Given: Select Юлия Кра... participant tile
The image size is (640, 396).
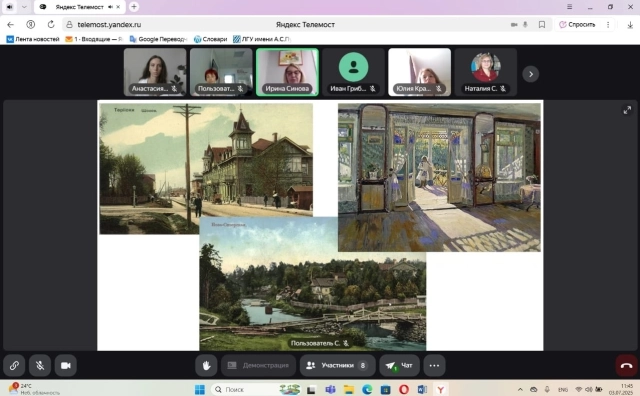Looking at the screenshot, I should point(420,72).
